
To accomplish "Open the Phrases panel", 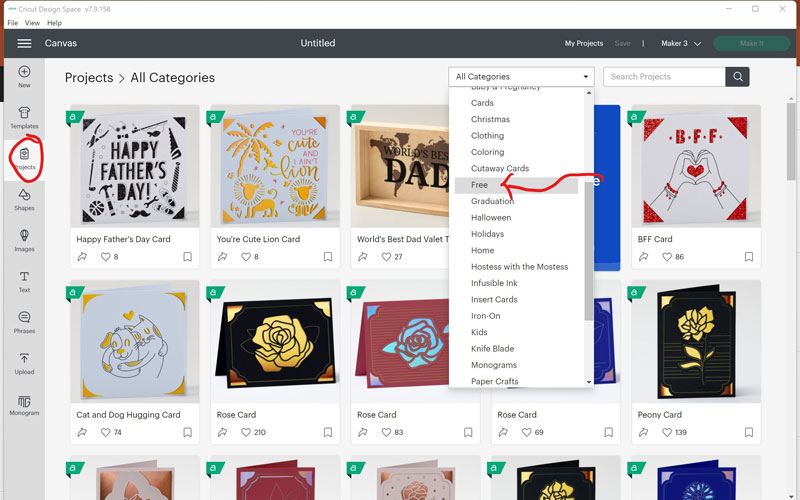I will pyautogui.click(x=24, y=322).
